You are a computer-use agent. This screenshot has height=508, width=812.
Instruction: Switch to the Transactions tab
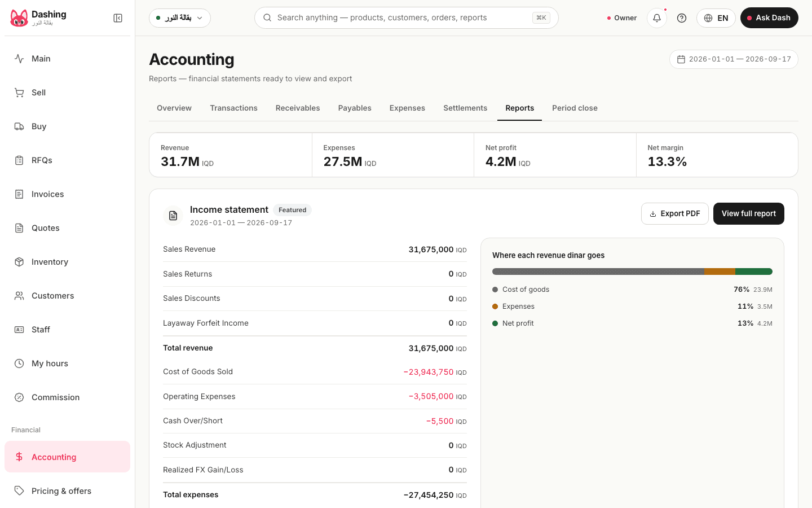(234, 108)
